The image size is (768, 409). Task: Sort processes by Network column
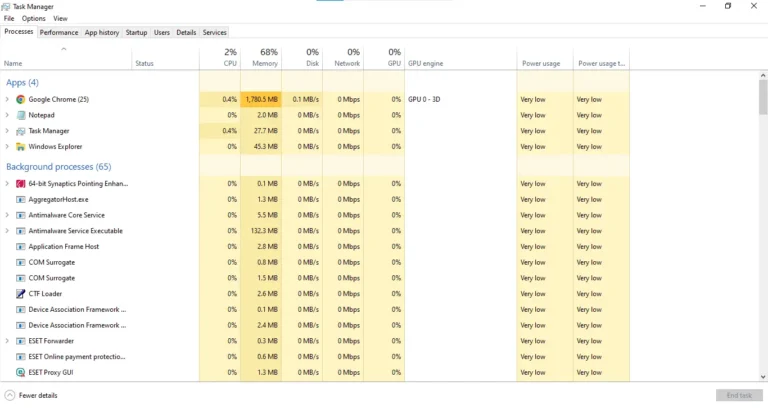(343, 58)
